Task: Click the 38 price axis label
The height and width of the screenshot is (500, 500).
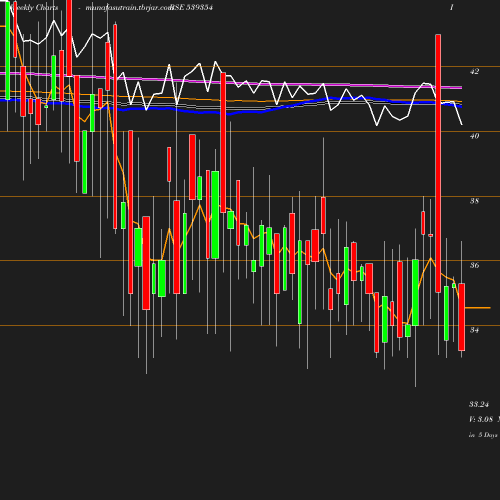Action: pos(474,201)
